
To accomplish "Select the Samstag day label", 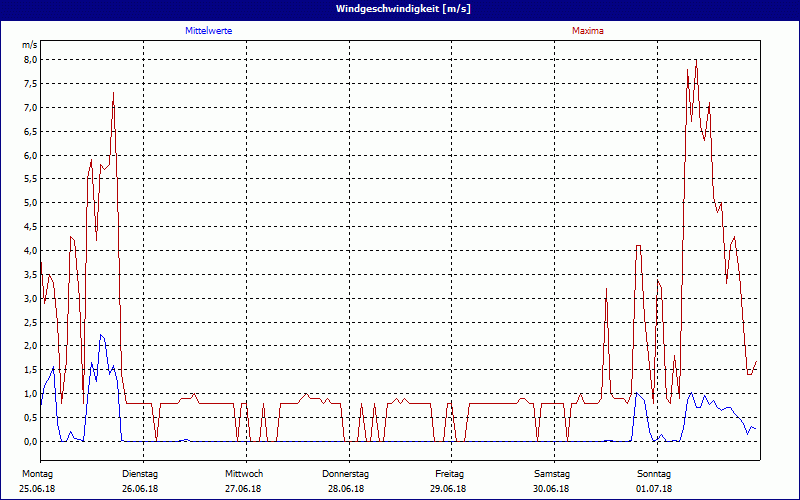I will tap(552, 473).
